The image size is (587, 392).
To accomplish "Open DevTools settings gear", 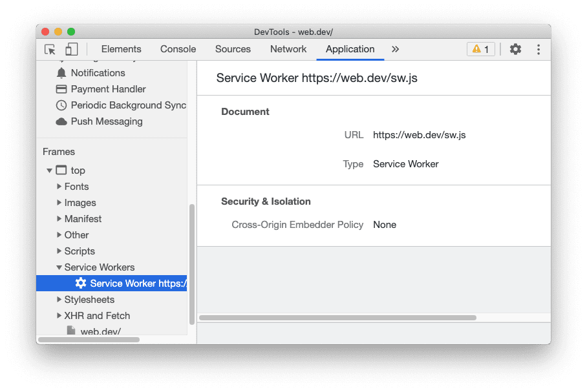I will (x=515, y=48).
